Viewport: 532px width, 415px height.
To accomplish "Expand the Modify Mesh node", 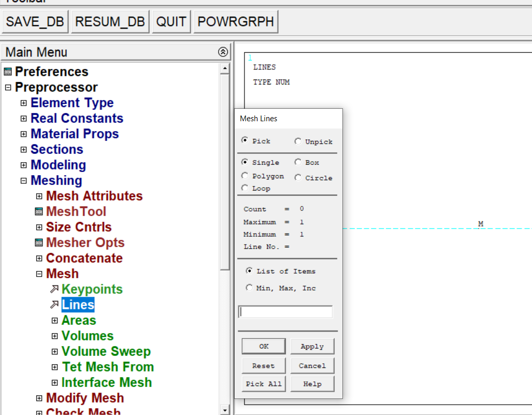I will tap(39, 398).
